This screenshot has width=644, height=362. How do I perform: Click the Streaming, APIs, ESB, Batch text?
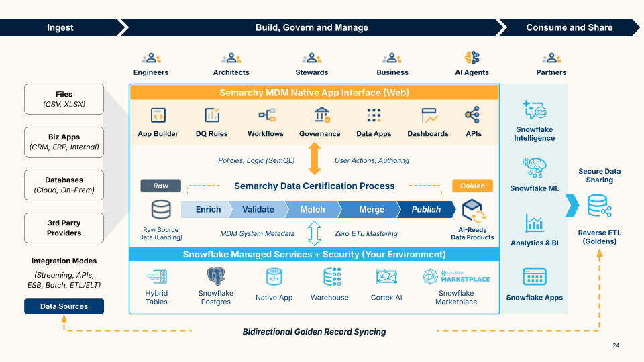point(64,280)
